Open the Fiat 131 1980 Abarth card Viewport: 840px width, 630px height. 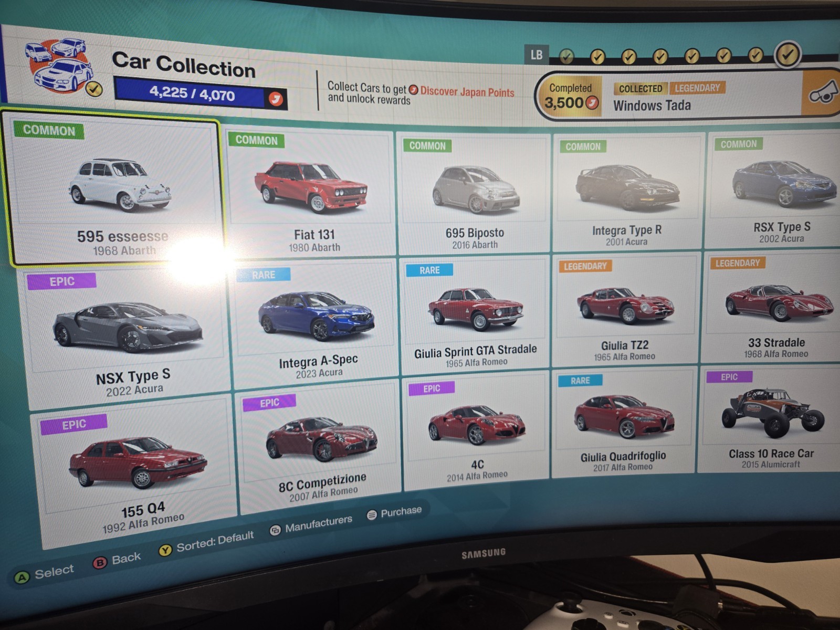point(311,191)
